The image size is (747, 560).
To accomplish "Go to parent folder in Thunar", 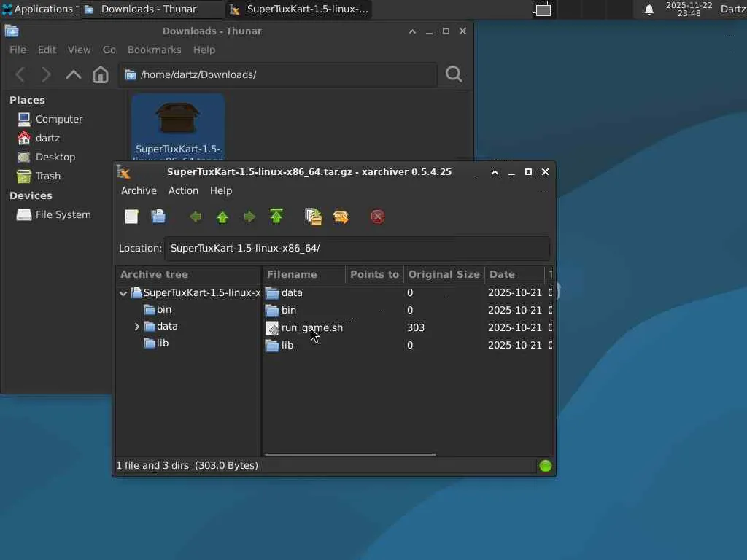I will (74, 75).
